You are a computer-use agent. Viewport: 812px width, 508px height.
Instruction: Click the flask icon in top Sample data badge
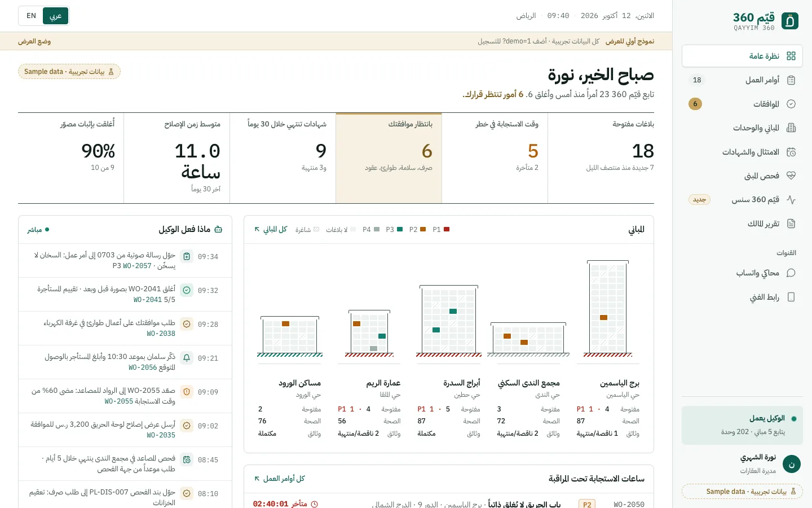[x=111, y=72]
